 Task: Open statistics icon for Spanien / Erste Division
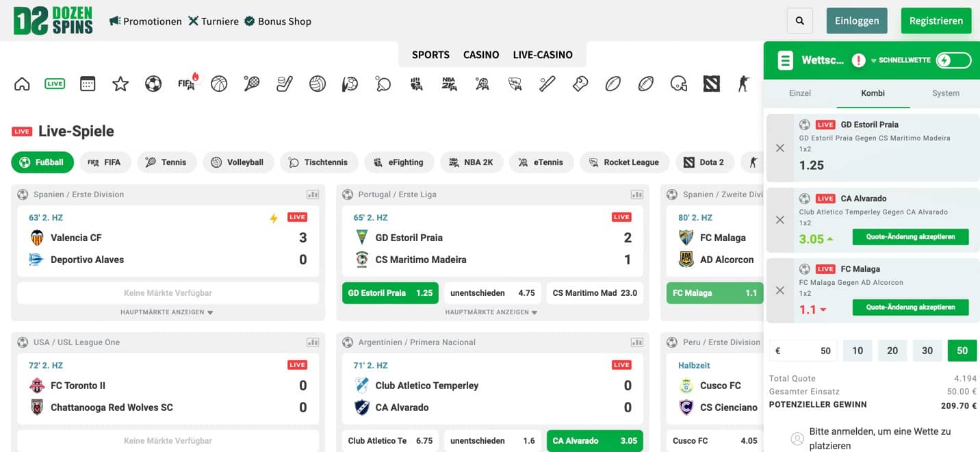[x=313, y=194]
